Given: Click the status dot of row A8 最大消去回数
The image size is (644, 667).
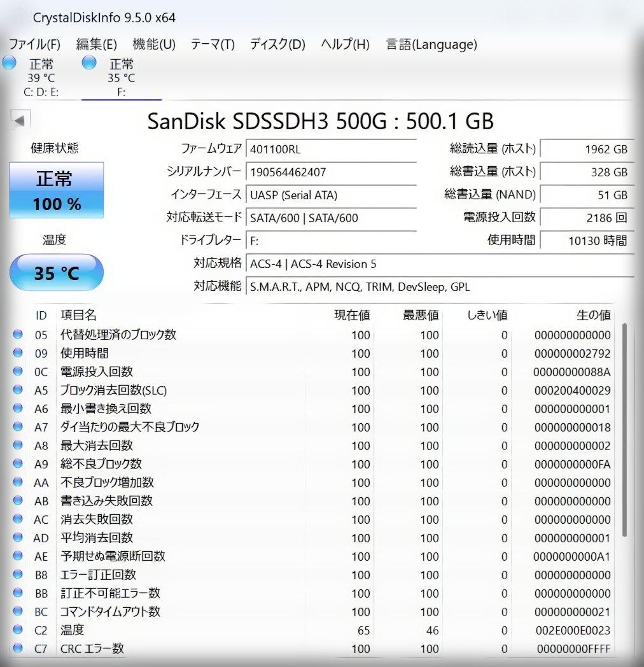Looking at the screenshot, I should pos(18,444).
